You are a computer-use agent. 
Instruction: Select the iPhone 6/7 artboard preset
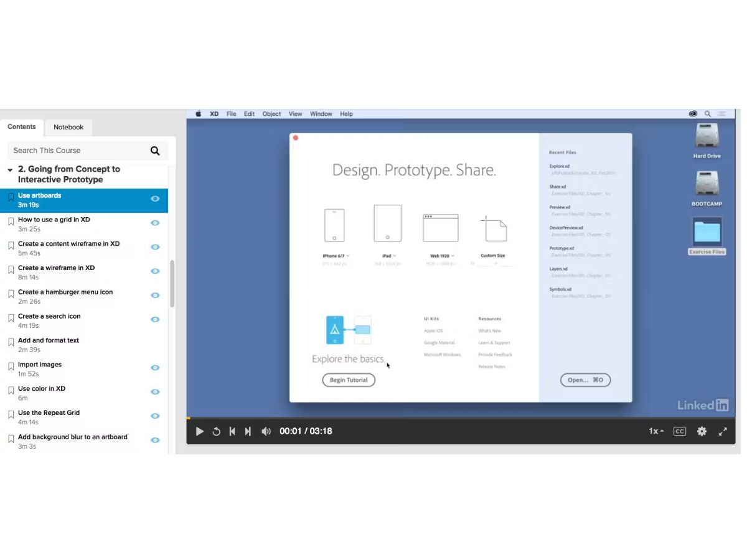pos(334,225)
